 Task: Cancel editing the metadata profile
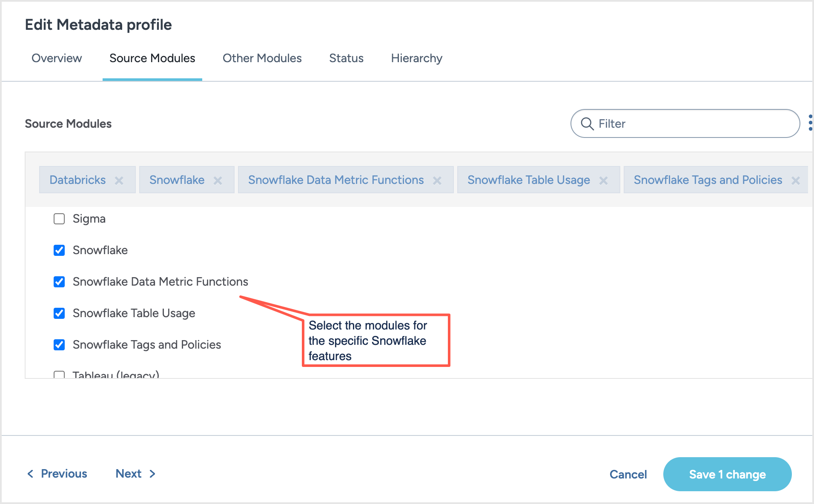point(628,475)
